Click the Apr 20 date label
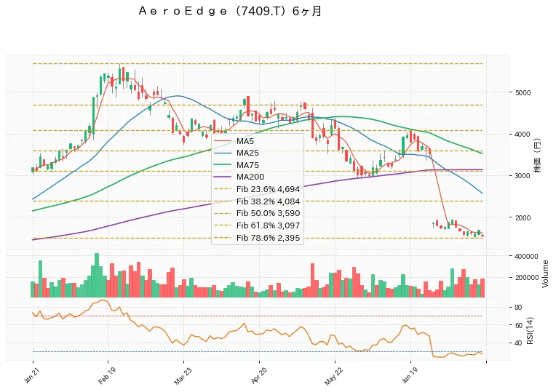 click(x=258, y=376)
